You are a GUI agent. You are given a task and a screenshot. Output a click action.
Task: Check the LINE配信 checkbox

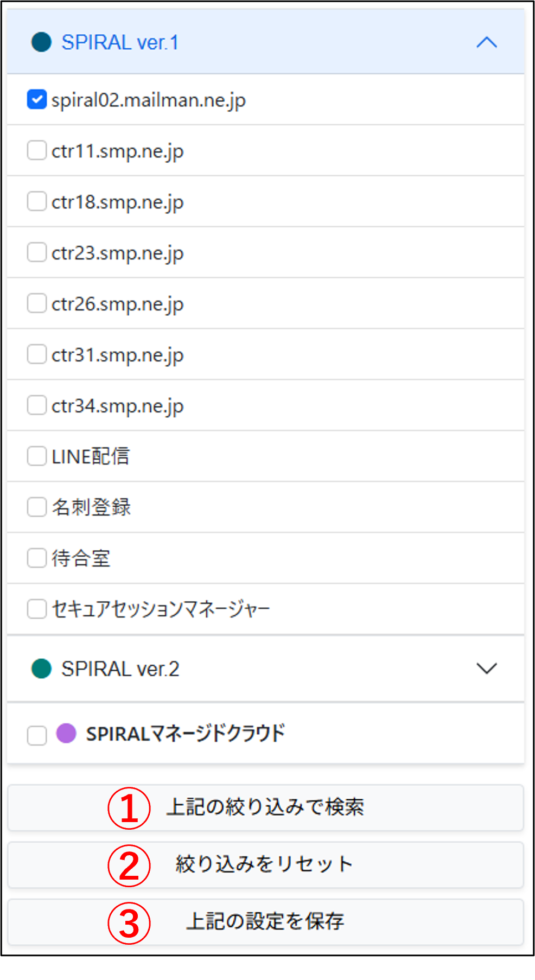click(37, 456)
